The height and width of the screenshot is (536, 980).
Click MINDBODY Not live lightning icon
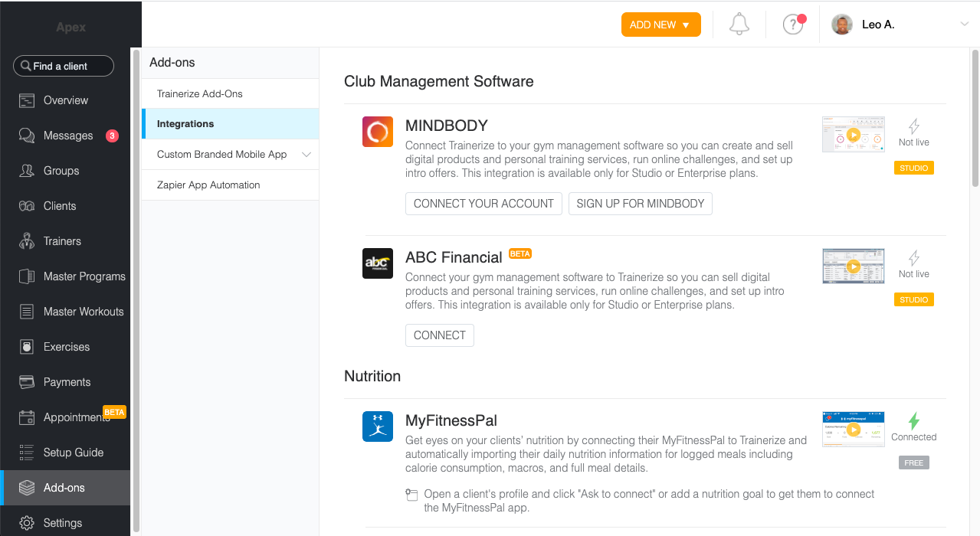tap(914, 126)
